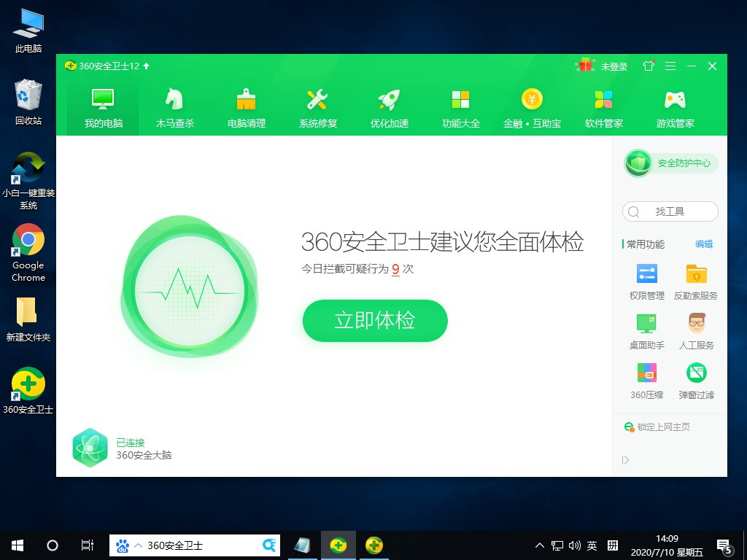Viewport: 747px width, 560px height.
Task: Show hidden tray icons
Action: pos(538,545)
